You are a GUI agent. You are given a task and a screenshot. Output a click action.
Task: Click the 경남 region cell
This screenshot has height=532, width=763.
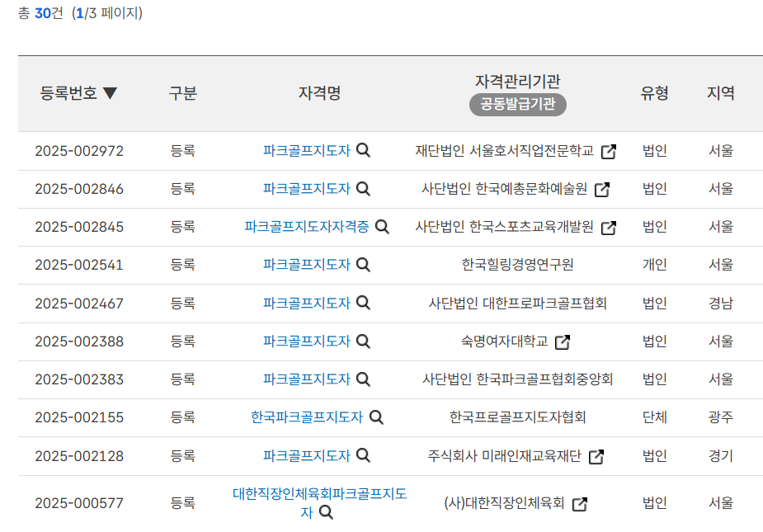pos(721,303)
